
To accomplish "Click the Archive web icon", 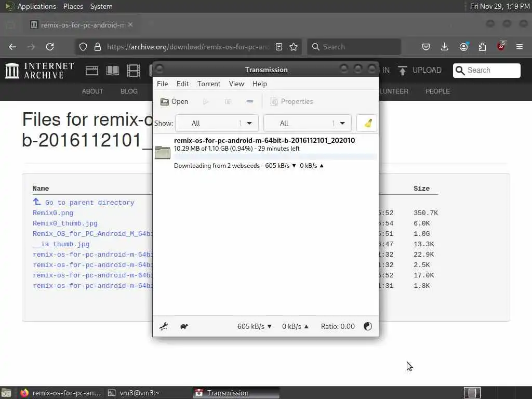I will (92, 71).
